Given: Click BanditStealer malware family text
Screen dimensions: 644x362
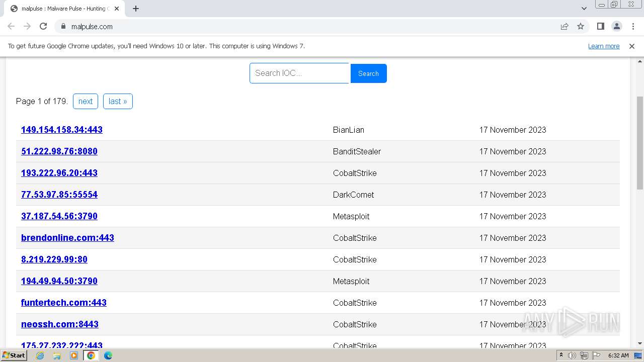Looking at the screenshot, I should tap(357, 151).
